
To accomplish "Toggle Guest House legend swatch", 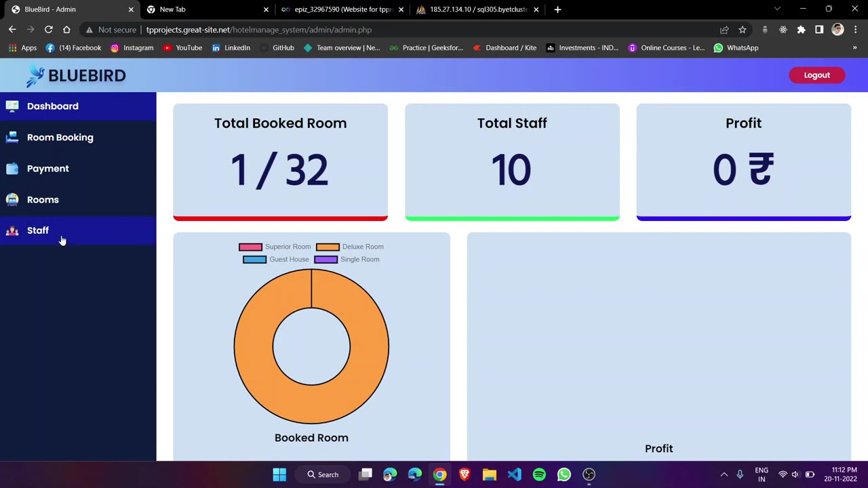I will click(254, 260).
